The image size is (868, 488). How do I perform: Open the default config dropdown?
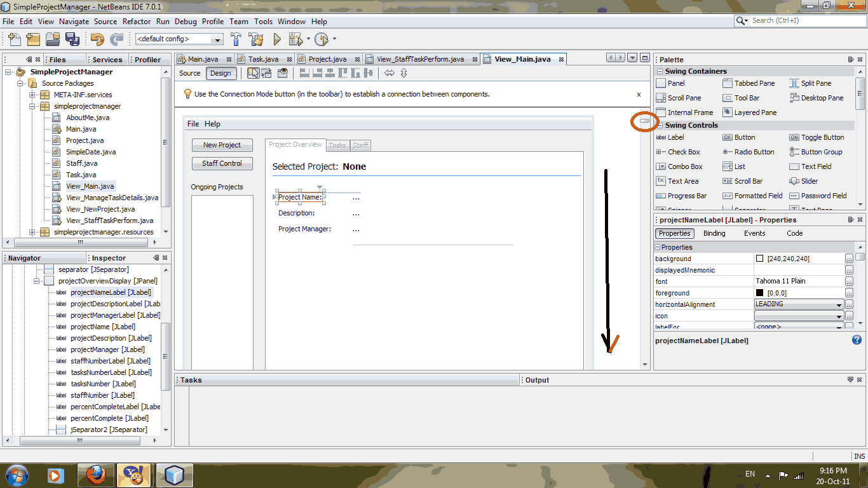pos(179,39)
